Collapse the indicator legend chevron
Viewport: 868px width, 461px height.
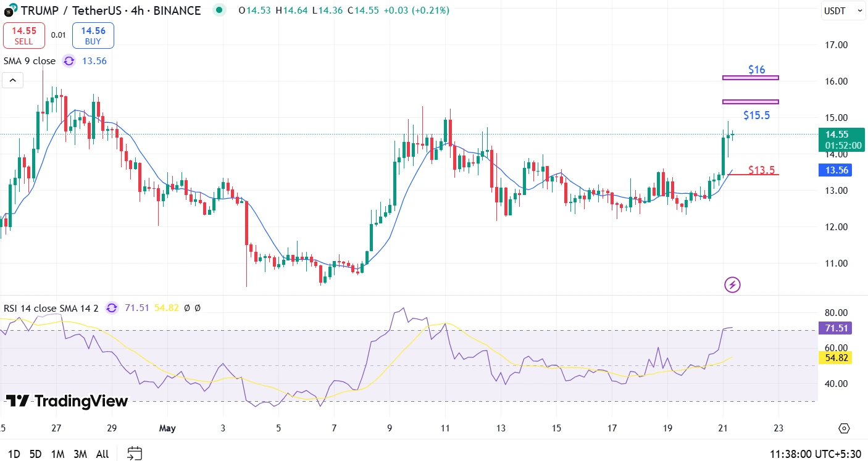point(12,80)
